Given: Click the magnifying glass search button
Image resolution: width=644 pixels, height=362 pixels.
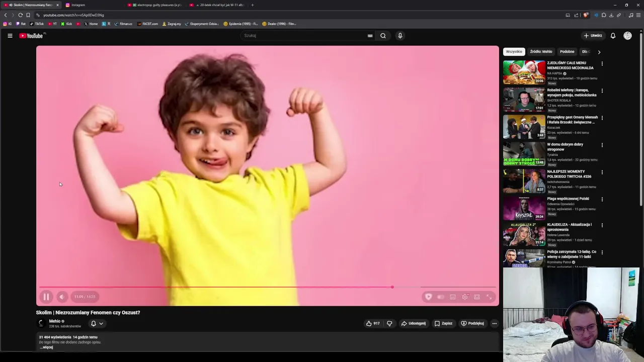Looking at the screenshot, I should pos(383,36).
